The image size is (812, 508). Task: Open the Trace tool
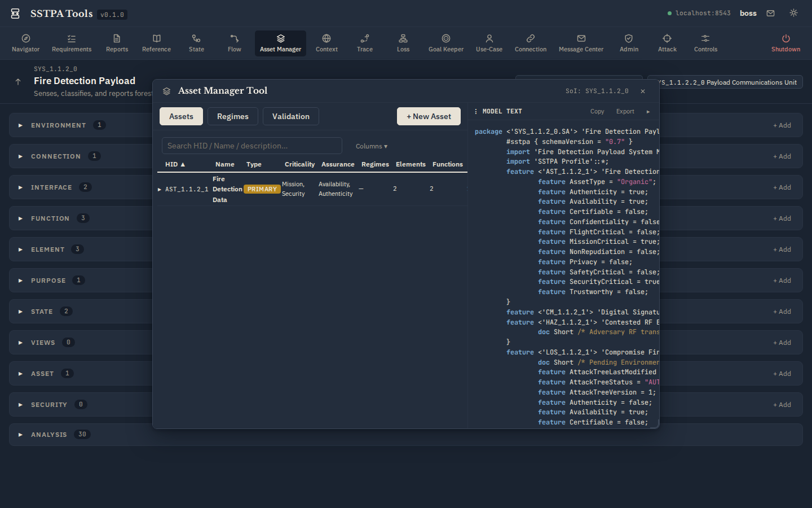[365, 43]
